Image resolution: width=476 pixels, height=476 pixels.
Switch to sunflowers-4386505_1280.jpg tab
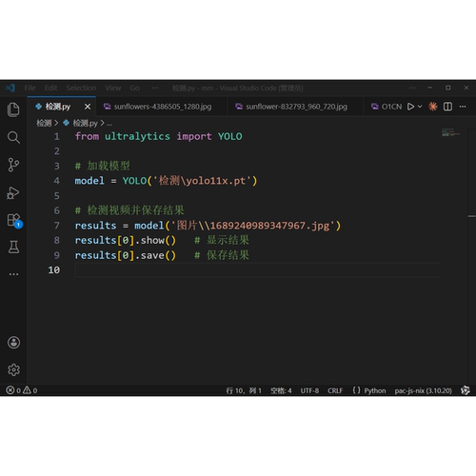pos(162,107)
